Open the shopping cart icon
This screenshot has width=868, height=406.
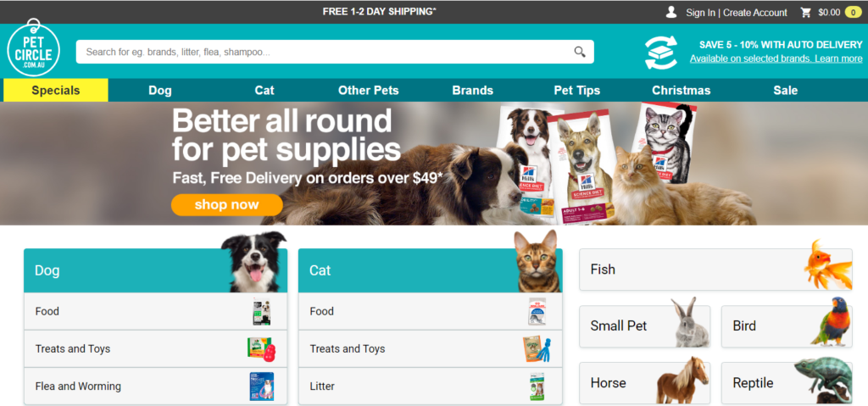806,12
